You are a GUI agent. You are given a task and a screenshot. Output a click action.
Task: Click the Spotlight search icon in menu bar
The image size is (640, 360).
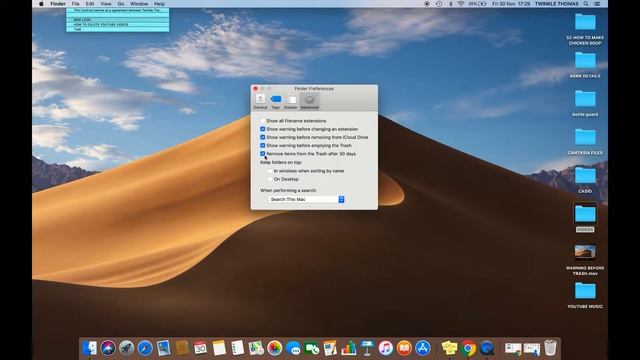coord(586,4)
